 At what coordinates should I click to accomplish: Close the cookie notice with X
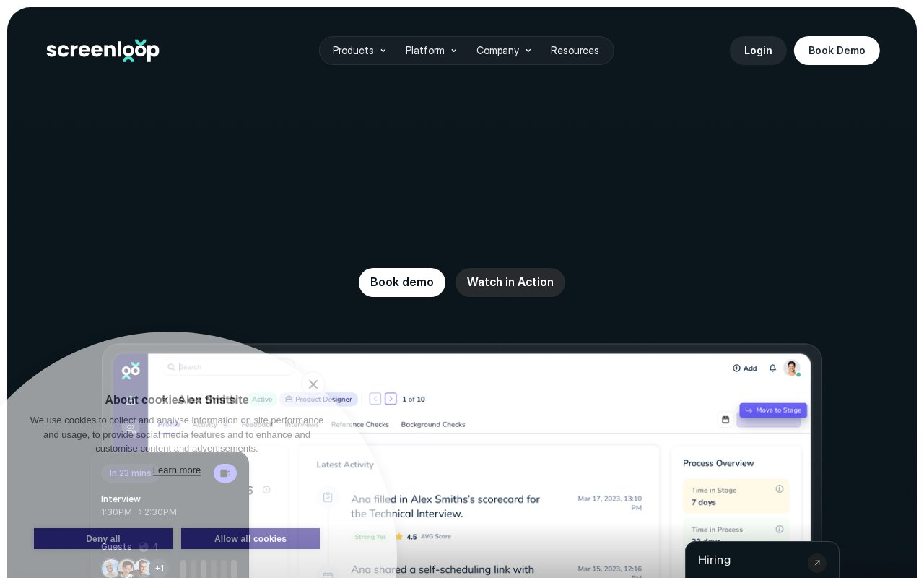tap(313, 384)
